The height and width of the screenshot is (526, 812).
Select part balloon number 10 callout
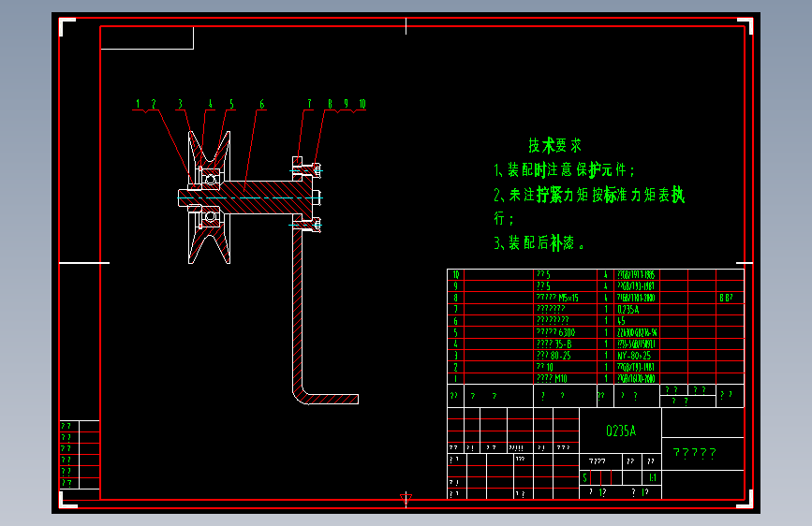[362, 104]
